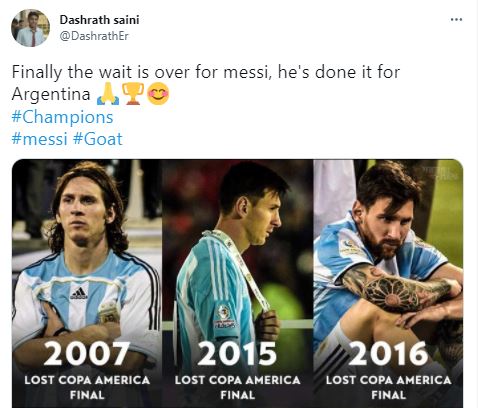Click the folded hands emoji

coord(108,94)
